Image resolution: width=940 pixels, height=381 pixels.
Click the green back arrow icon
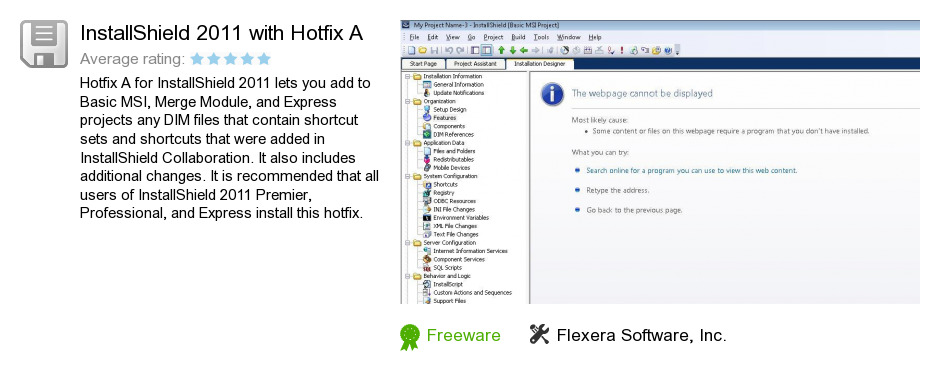[x=524, y=50]
